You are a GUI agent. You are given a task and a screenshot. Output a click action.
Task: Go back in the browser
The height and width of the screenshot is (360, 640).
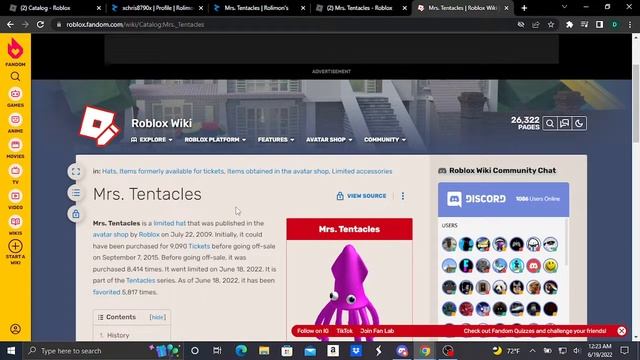10,24
